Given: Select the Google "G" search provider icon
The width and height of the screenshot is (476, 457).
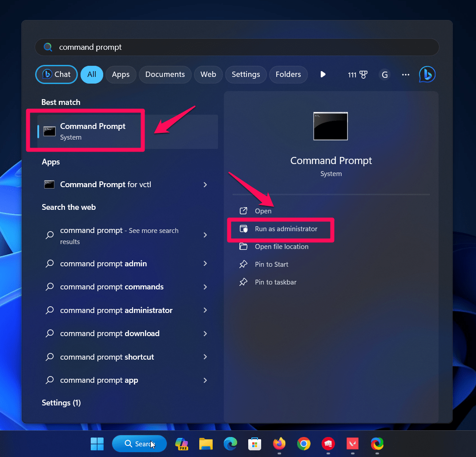Looking at the screenshot, I should click(x=384, y=74).
